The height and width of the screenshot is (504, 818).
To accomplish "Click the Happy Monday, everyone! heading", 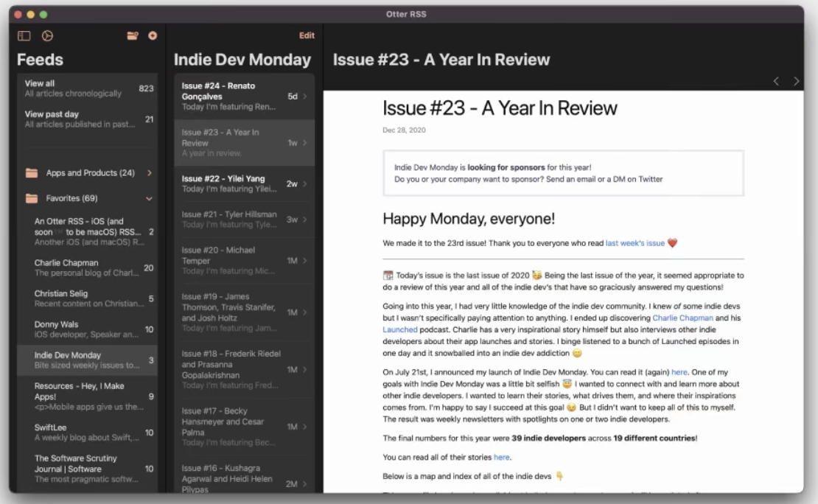I will point(469,219).
